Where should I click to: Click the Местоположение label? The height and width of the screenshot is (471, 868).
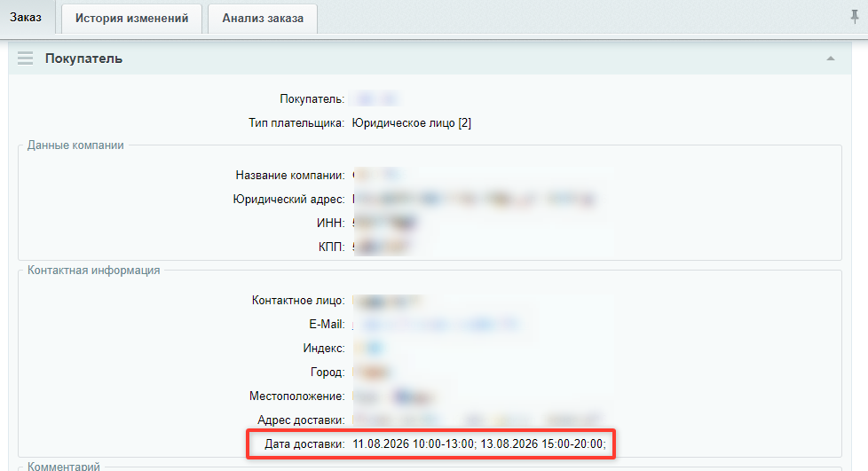tap(296, 396)
